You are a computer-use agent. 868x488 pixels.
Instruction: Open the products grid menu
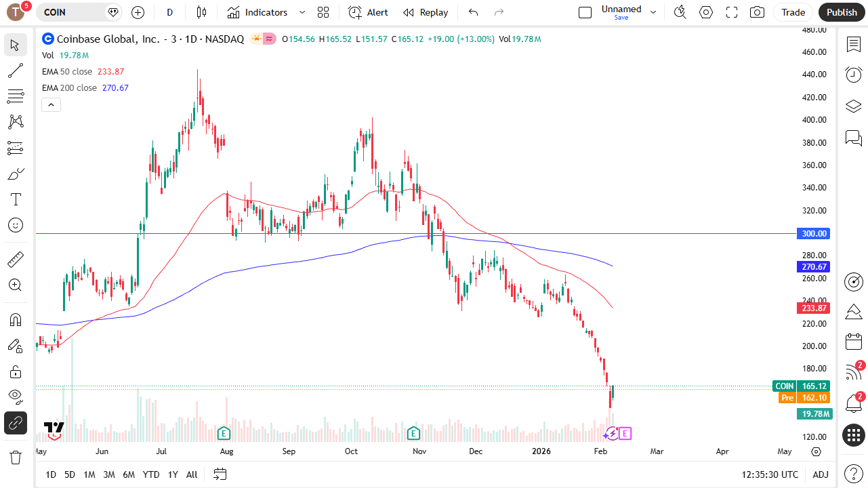[854, 435]
